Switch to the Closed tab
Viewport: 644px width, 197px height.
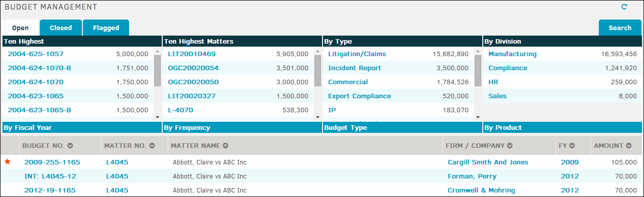(x=61, y=28)
